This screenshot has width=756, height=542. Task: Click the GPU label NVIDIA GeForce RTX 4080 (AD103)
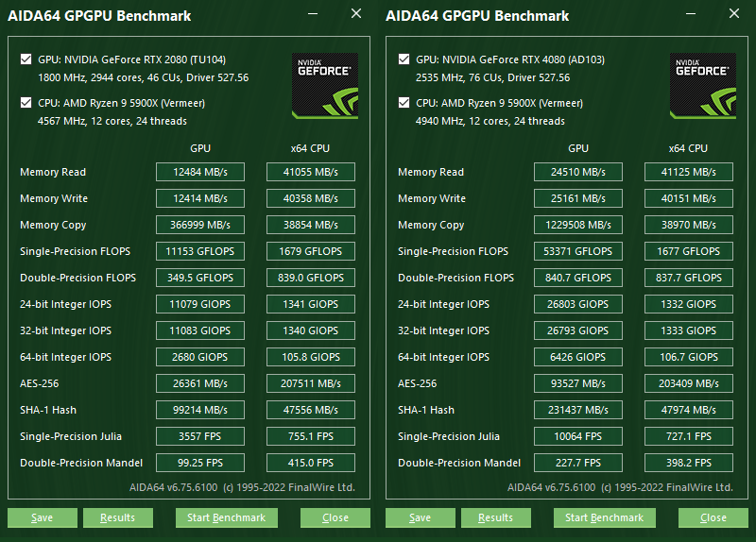point(510,59)
